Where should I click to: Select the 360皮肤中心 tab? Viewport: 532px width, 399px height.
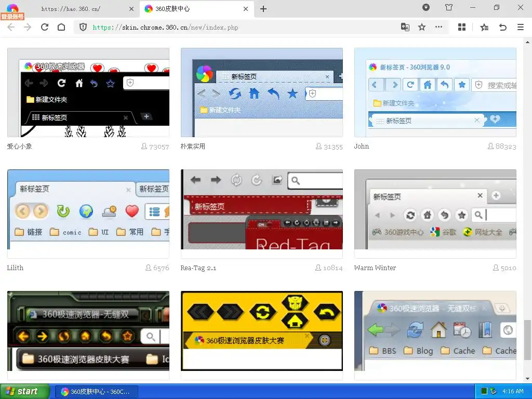click(x=197, y=9)
